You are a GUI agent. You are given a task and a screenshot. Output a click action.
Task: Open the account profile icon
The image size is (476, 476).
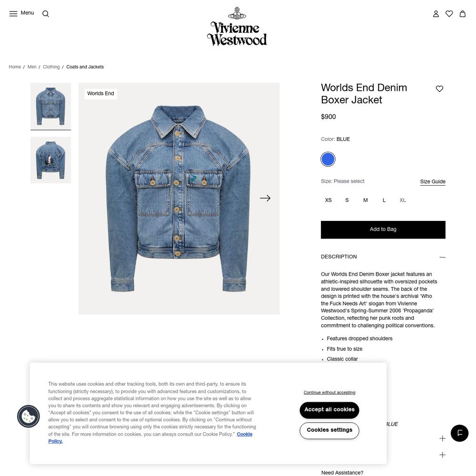[436, 14]
